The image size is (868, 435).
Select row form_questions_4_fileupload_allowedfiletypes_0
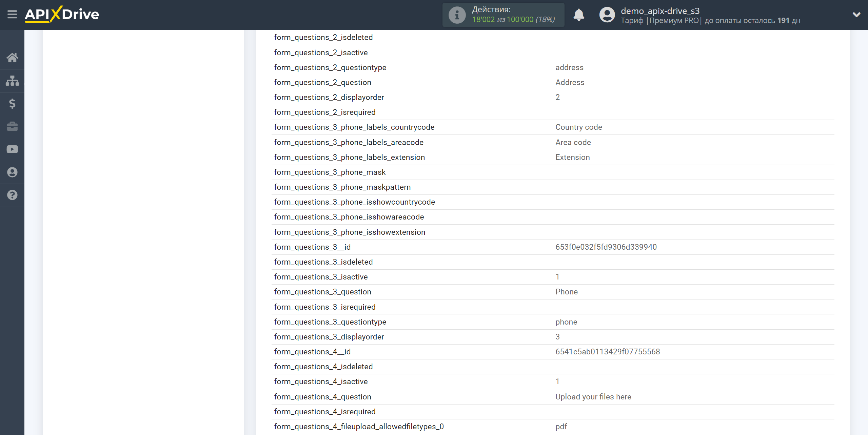click(x=553, y=427)
